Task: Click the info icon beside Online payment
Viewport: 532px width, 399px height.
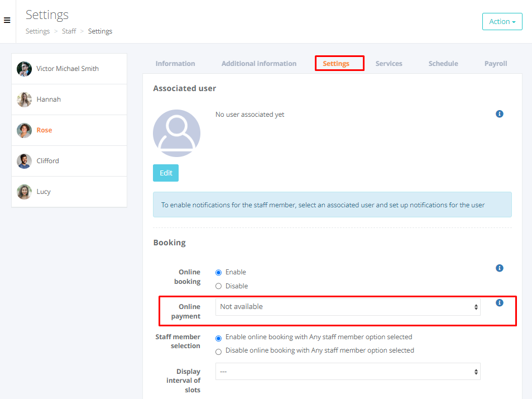Action: (x=499, y=303)
